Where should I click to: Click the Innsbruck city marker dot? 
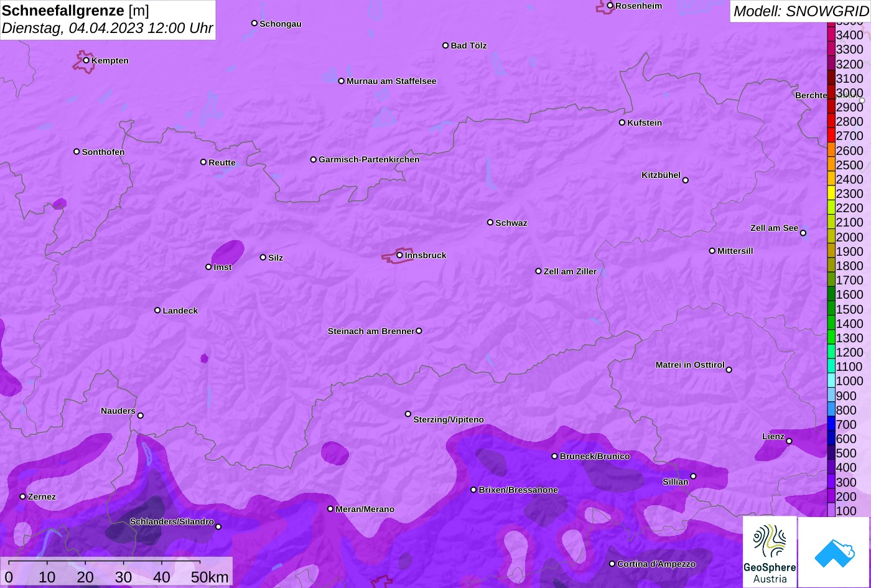(399, 255)
